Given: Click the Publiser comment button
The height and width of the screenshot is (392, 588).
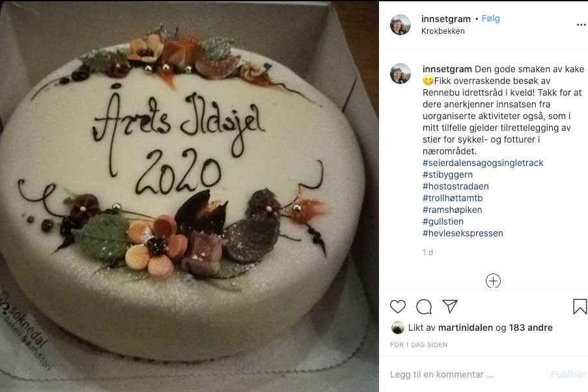Looking at the screenshot, I should 568,374.
